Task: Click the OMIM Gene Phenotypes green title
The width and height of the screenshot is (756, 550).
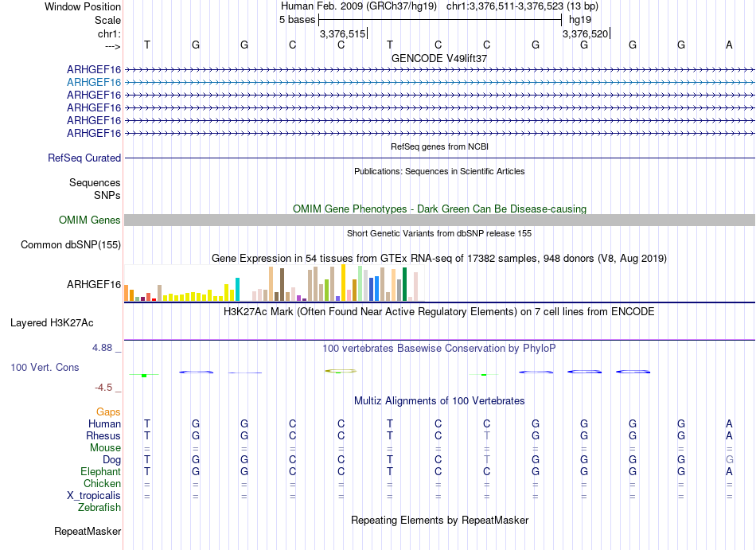Action: pyautogui.click(x=439, y=209)
